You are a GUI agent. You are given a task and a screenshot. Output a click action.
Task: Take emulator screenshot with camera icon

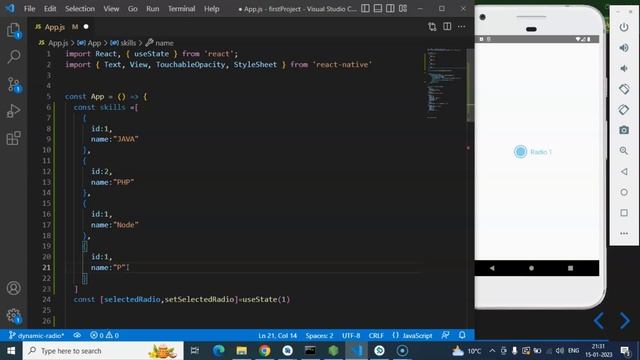pos(624,130)
